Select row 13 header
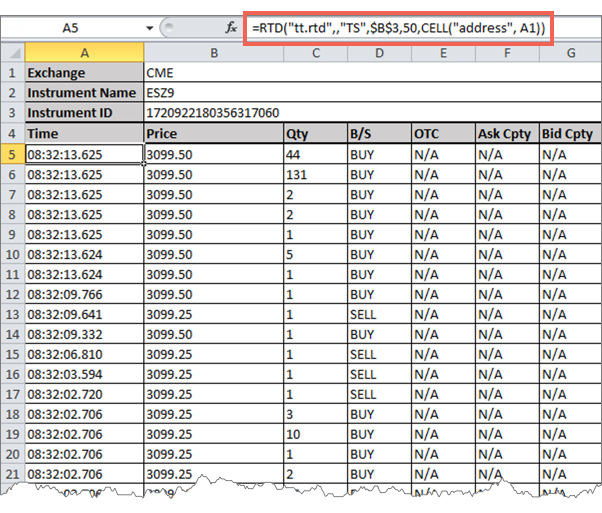The width and height of the screenshot is (602, 513). point(12,313)
